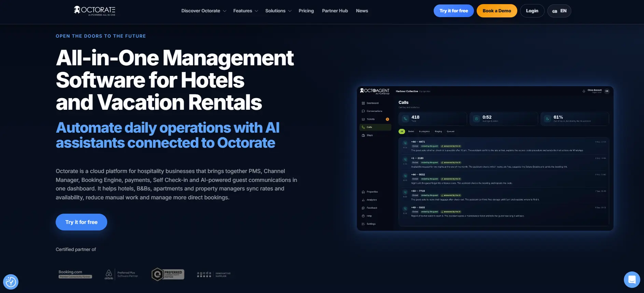Viewport: 644px width, 293px height.
Task: Click the phone icon on the 418 Total card
Action: [x=405, y=119]
